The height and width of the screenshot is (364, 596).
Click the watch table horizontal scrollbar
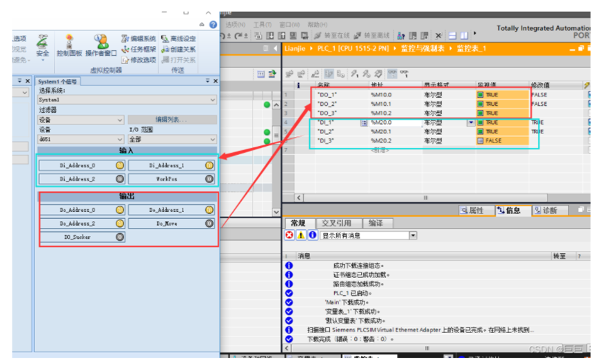(425, 197)
